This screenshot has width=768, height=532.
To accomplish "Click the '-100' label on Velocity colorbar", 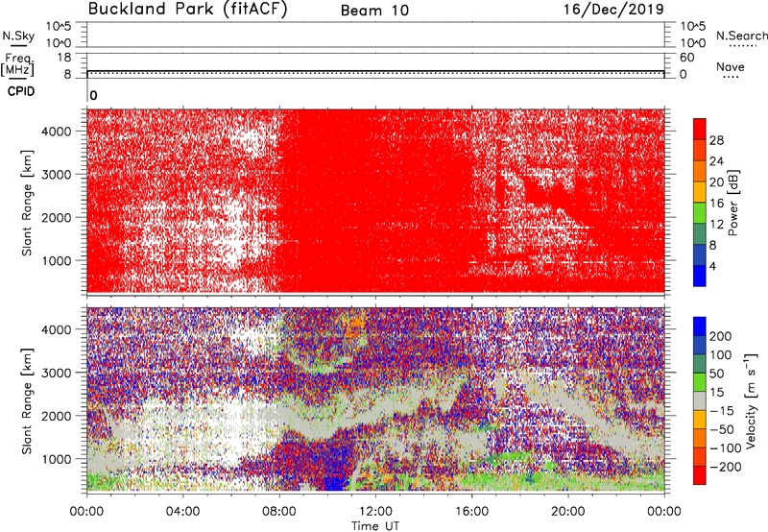I will click(726, 448).
